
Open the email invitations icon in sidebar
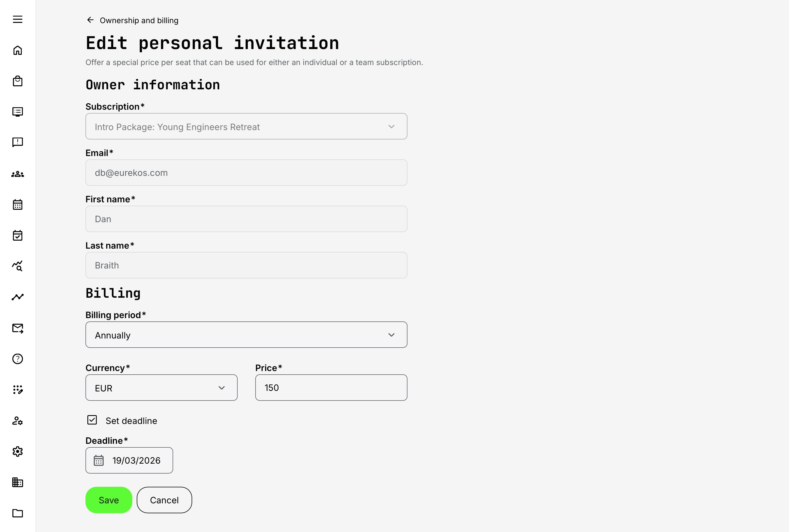pyautogui.click(x=17, y=328)
